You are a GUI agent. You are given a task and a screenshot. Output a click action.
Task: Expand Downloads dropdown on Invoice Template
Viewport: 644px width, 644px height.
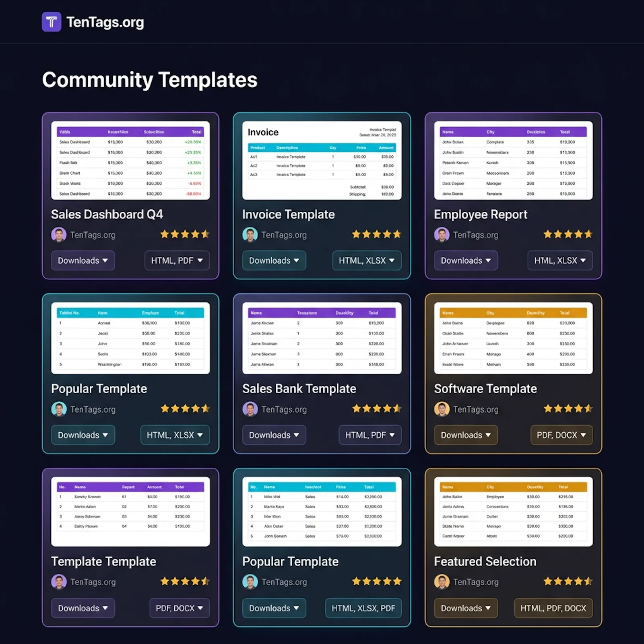click(x=274, y=260)
